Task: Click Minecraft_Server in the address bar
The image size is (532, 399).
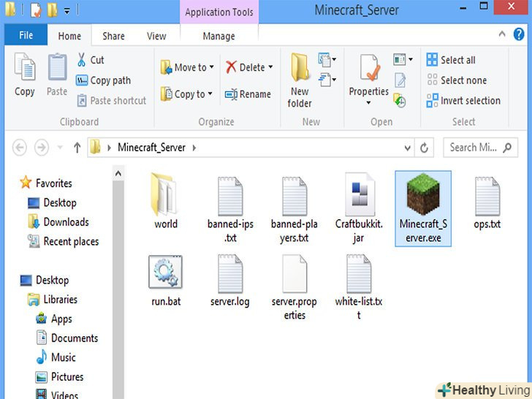Action: click(x=152, y=148)
